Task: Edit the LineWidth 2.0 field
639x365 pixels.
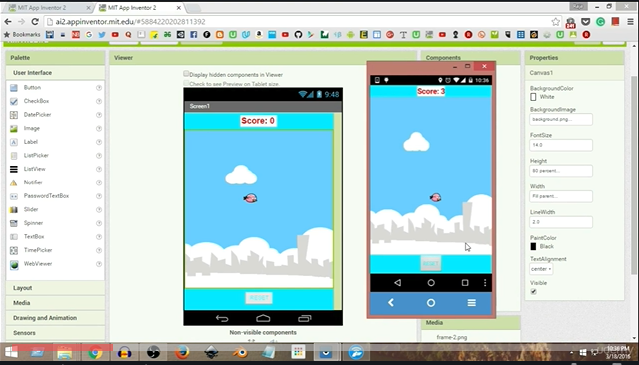Action: (561, 222)
